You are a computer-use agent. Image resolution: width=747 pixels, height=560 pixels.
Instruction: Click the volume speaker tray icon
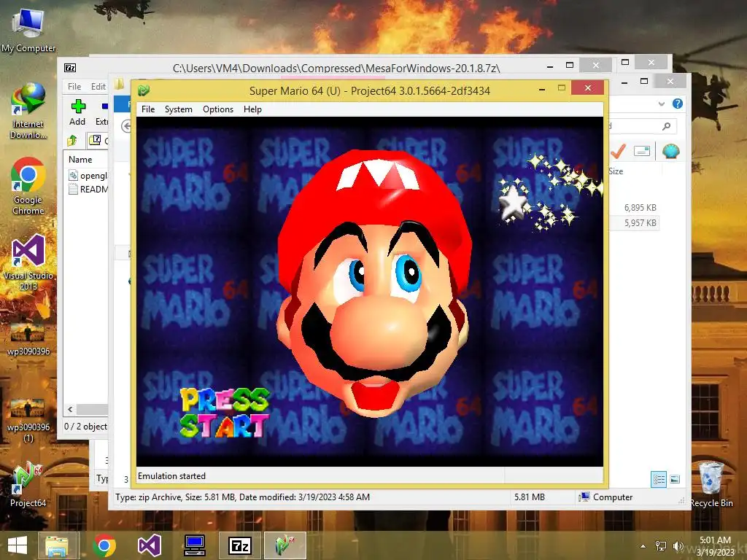(x=678, y=546)
